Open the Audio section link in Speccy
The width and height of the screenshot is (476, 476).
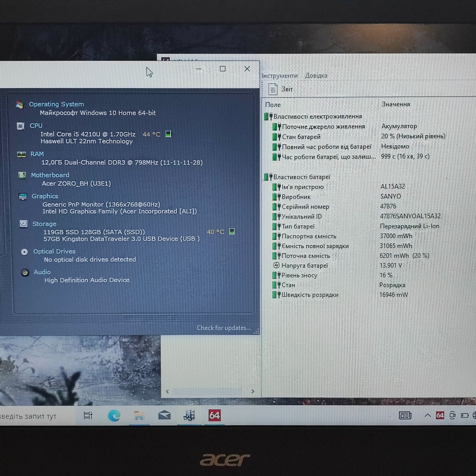tap(42, 272)
